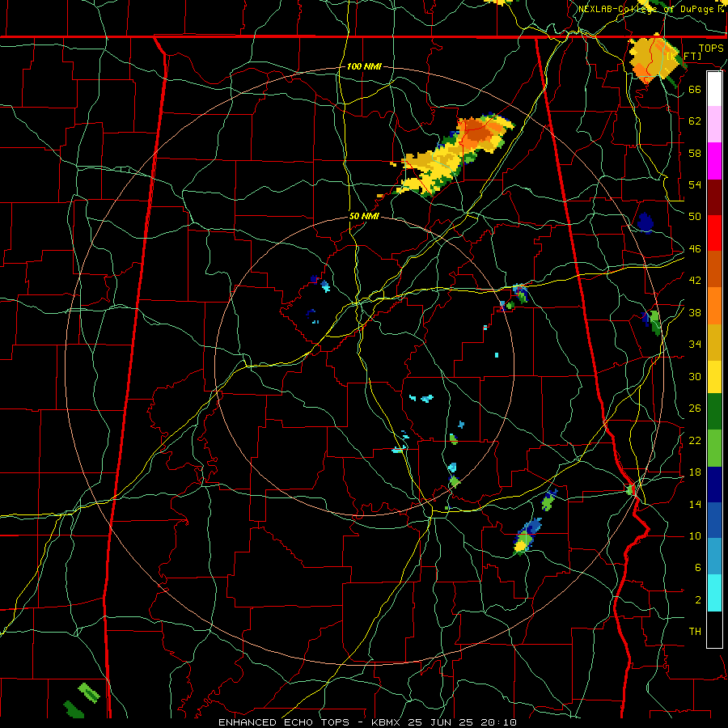Click the 'NEXLAB-College of DuPage' credit text

[646, 9]
